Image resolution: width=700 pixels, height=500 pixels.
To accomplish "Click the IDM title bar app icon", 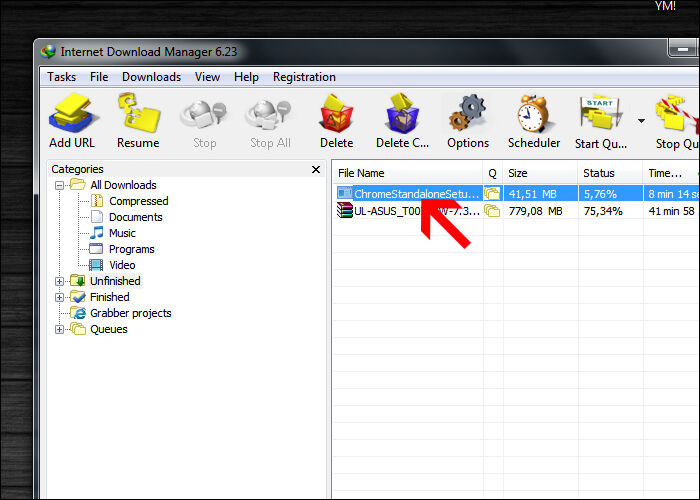I will (x=48, y=52).
